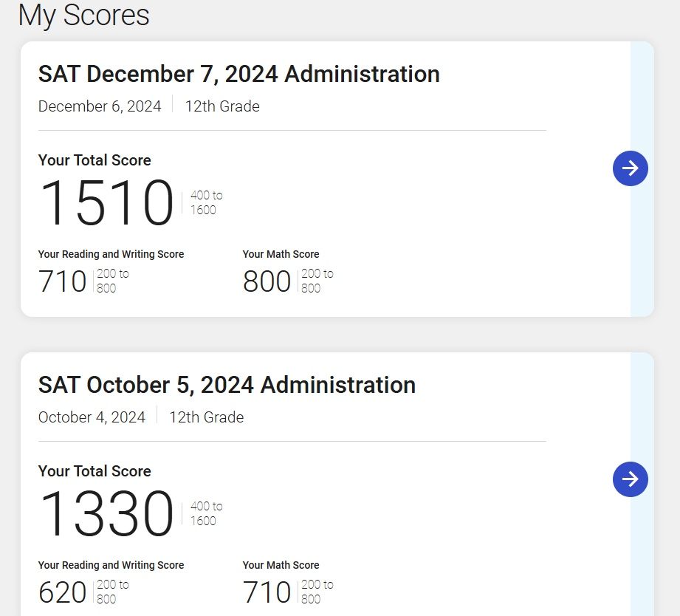Click the Reading and Writing score 620

click(63, 592)
